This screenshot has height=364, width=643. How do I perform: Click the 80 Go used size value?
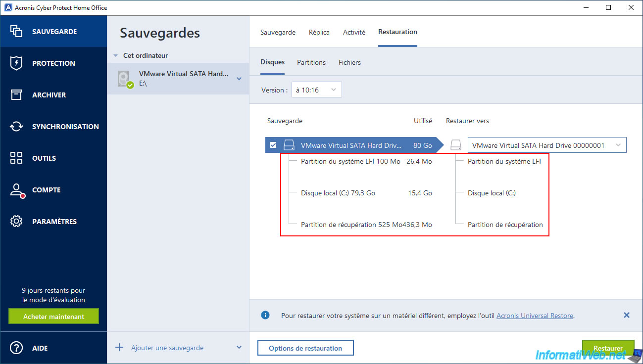422,145
